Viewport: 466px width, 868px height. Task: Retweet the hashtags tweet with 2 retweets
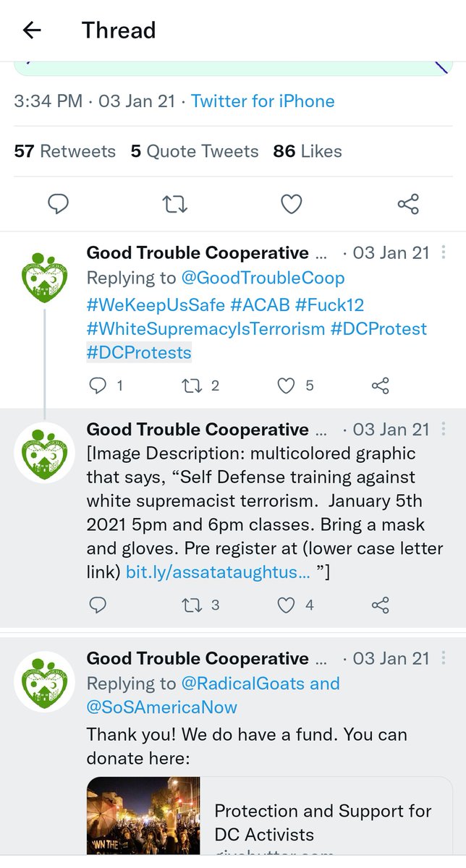(192, 386)
